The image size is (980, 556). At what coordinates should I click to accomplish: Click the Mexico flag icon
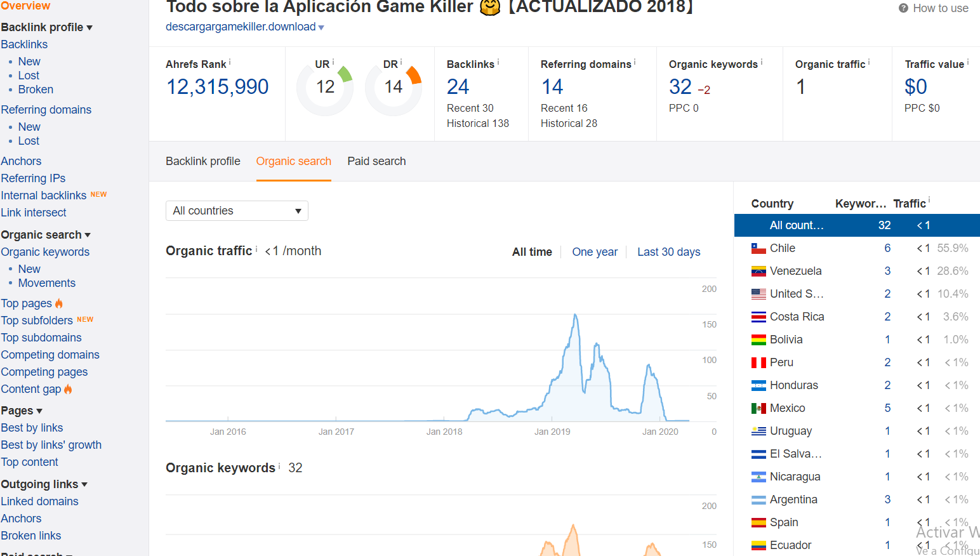point(758,408)
